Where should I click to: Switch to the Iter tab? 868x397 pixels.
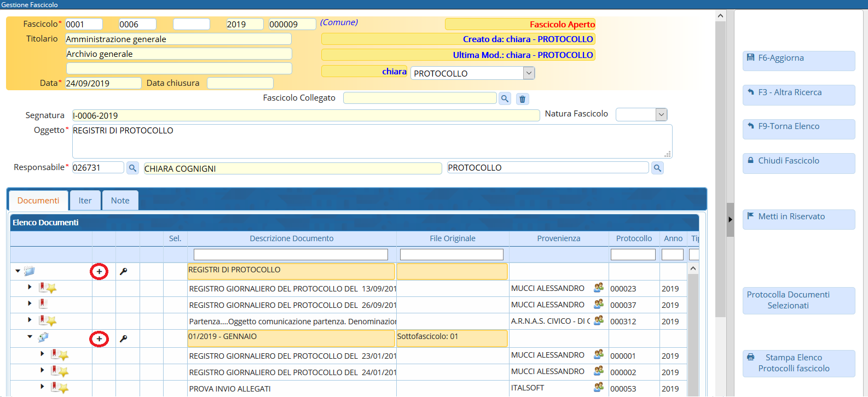tap(85, 201)
